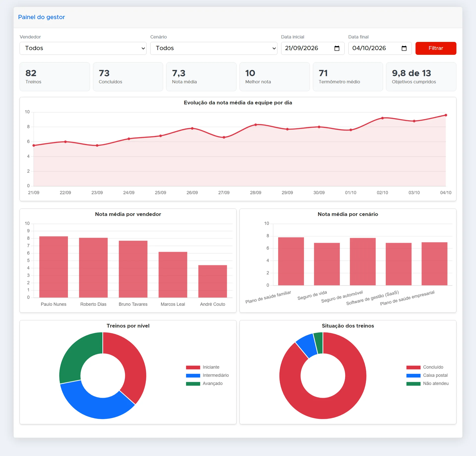
Task: Click the Data inicial date 21/09/2026
Action: click(x=301, y=48)
